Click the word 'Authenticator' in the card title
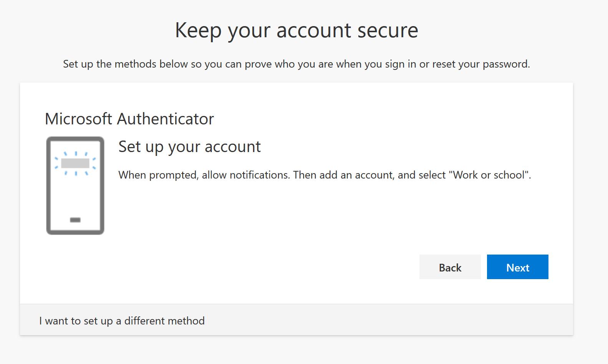The height and width of the screenshot is (364, 608). click(x=166, y=119)
